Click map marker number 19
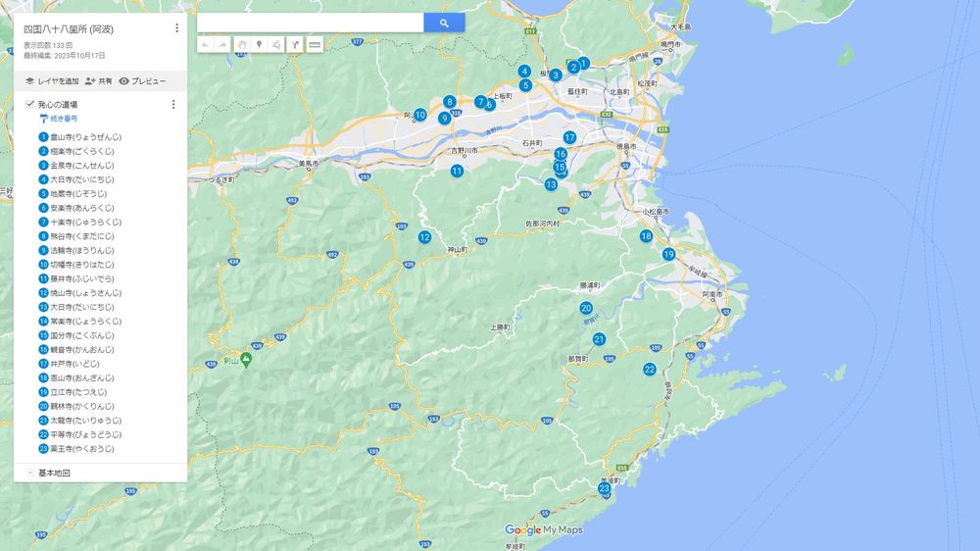Screen dimensions: 980x551 668,254
